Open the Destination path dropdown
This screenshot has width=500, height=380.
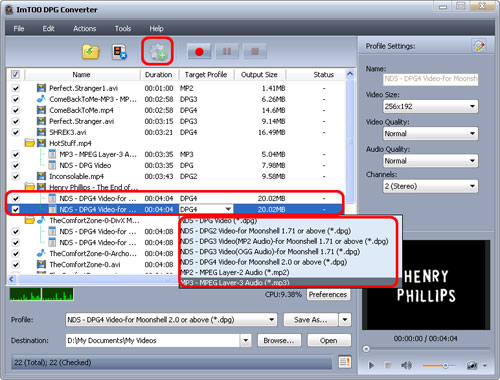click(245, 340)
